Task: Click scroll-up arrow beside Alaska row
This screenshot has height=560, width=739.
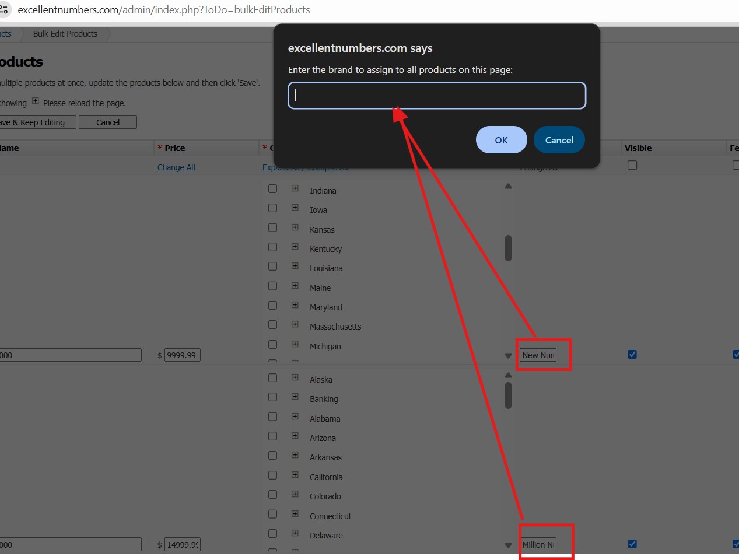Action: coord(508,375)
